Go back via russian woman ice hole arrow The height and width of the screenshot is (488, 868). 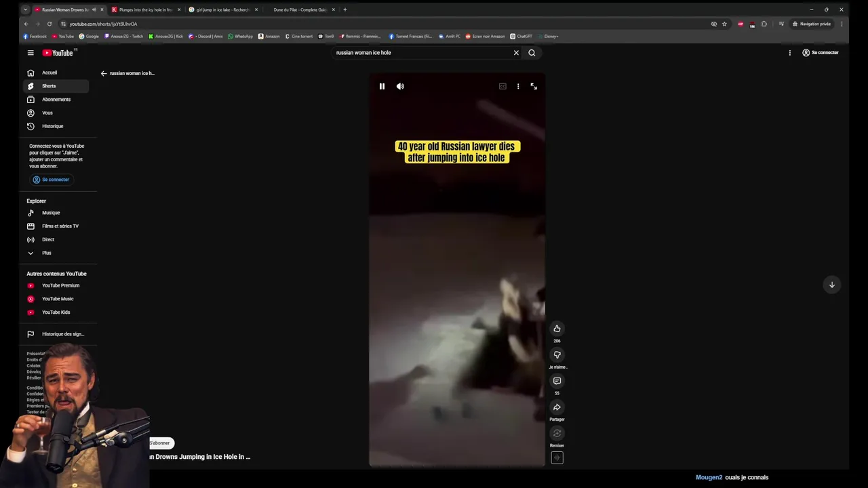(104, 73)
